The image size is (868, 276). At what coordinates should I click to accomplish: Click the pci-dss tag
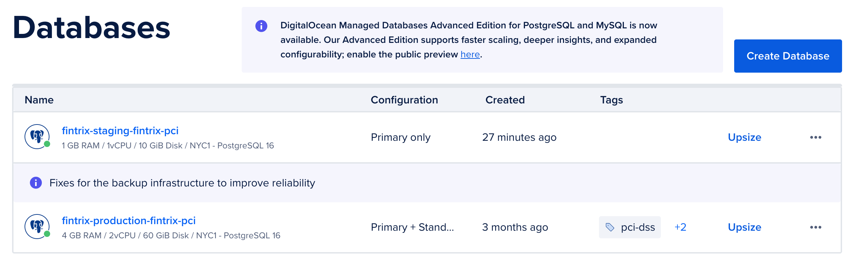[x=630, y=227]
